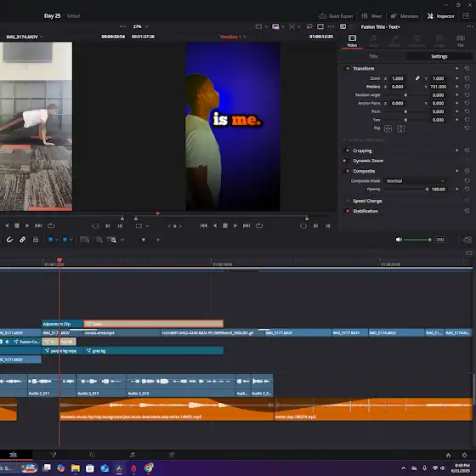The width and height of the screenshot is (476, 476).
Task: Switch to the File inspector tab
Action: (x=461, y=41)
